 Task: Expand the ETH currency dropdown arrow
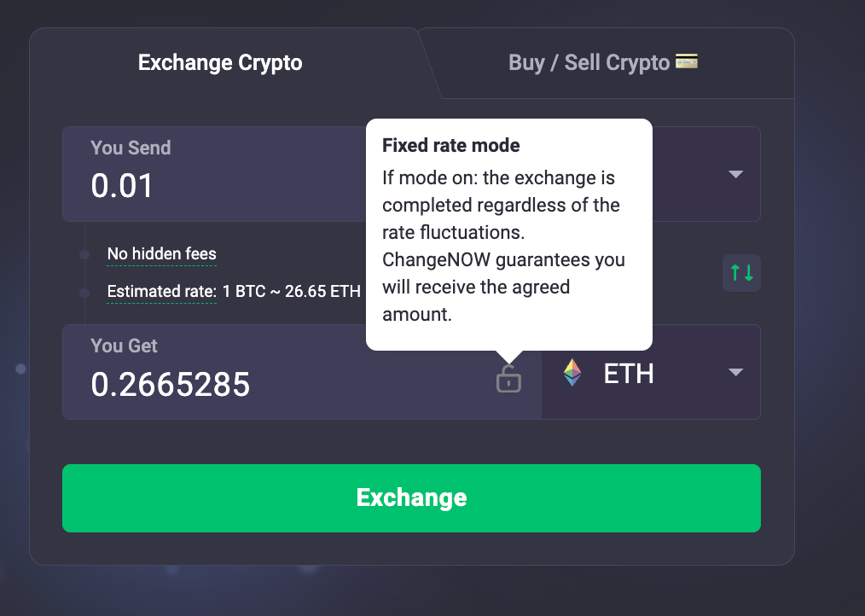[x=735, y=372]
